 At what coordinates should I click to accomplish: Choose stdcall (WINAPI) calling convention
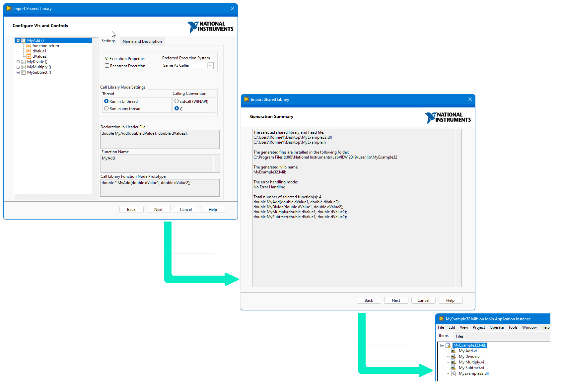(x=176, y=101)
